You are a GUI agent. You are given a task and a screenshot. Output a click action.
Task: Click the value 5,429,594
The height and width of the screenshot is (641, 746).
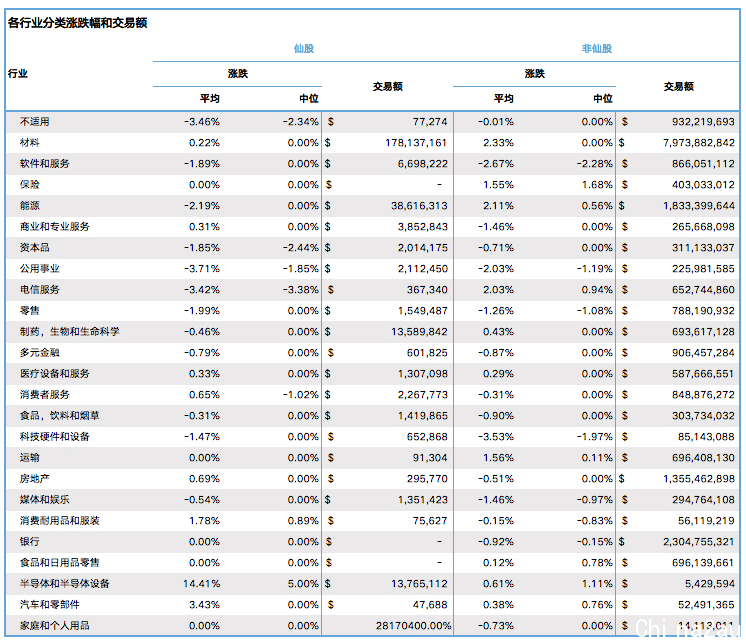710,583
